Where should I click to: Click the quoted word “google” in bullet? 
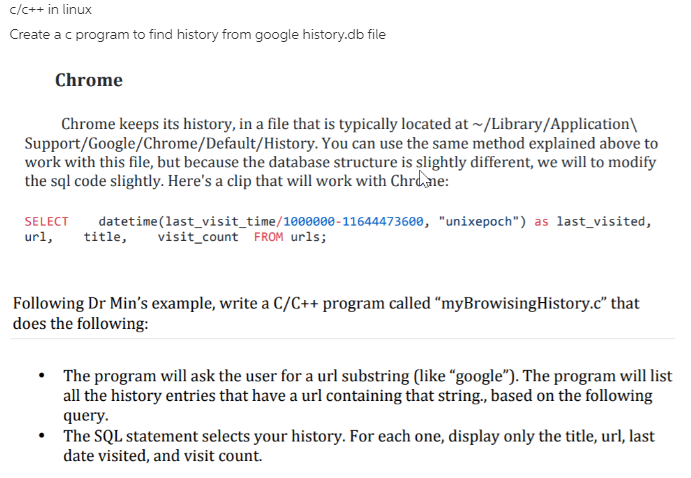[x=482, y=376]
